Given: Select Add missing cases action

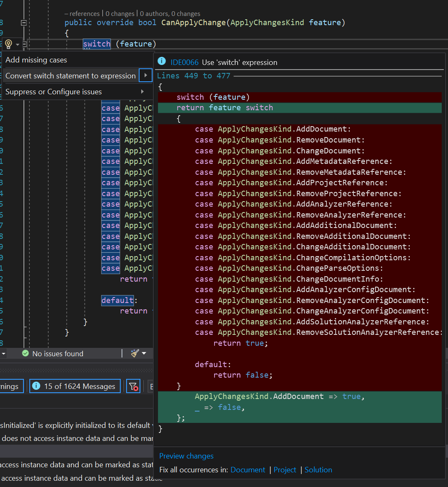Looking at the screenshot, I should tap(36, 60).
